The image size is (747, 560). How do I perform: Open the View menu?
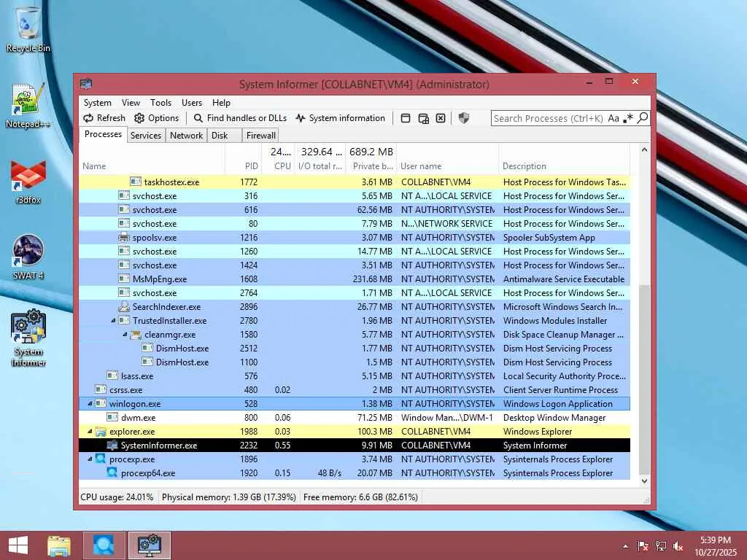tap(131, 102)
